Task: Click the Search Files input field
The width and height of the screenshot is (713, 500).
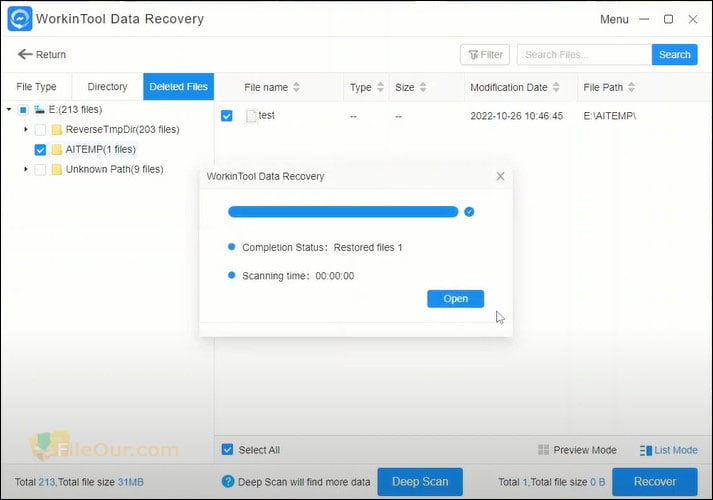Action: [584, 55]
